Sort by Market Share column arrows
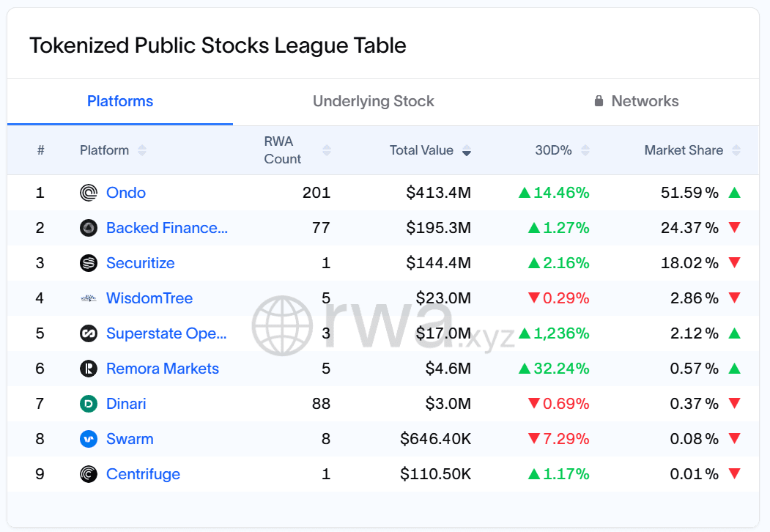 click(736, 150)
